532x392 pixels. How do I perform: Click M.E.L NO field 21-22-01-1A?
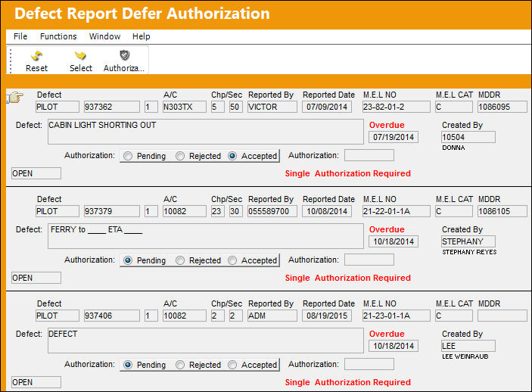click(x=396, y=211)
